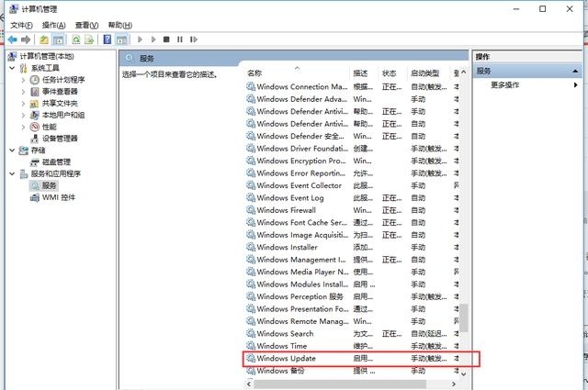Image resolution: width=588 pixels, height=390 pixels.
Task: Select Windows Media Player N... service row
Action: tap(352, 272)
